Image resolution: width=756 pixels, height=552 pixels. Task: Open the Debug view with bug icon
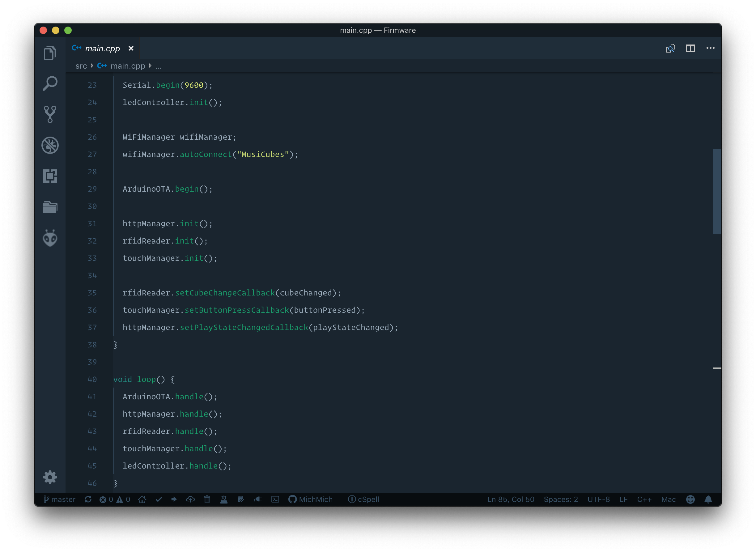[x=50, y=145]
